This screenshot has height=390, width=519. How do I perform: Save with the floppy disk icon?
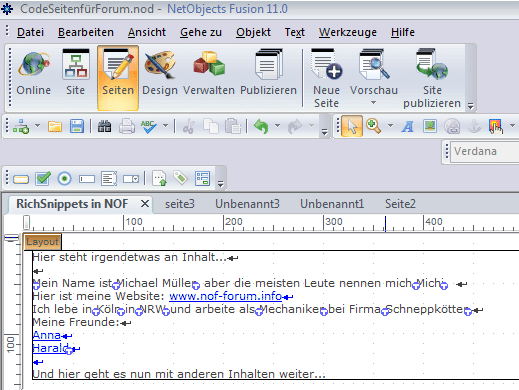point(77,127)
